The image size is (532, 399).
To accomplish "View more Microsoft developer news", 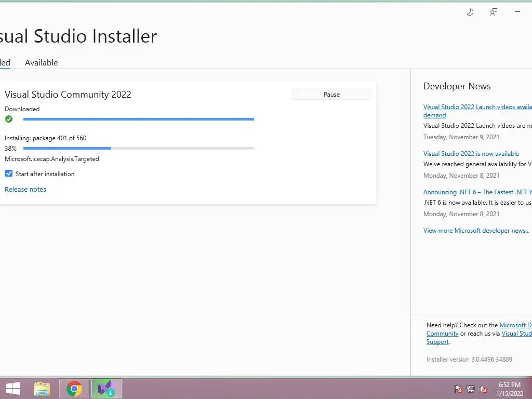I will [x=476, y=231].
